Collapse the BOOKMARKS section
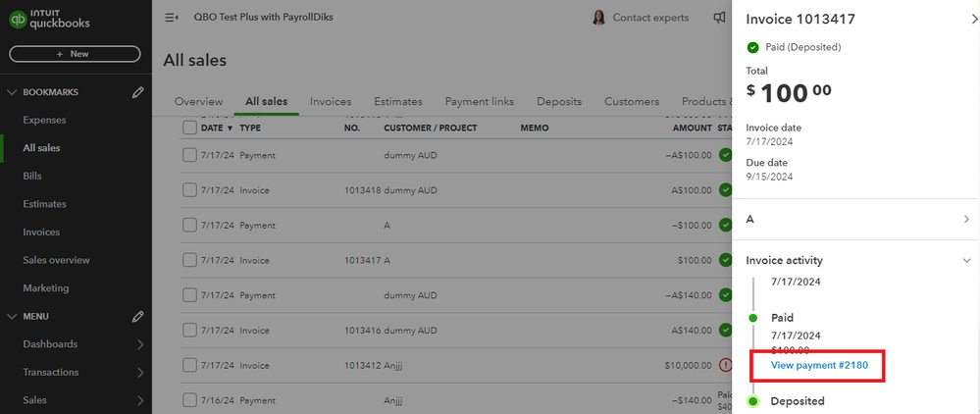 (13, 92)
